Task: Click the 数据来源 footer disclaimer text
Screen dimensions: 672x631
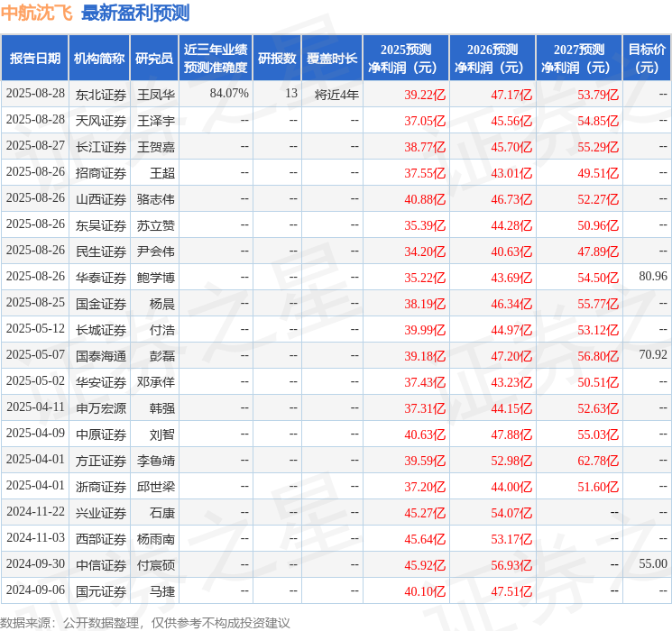Action: pos(145,622)
